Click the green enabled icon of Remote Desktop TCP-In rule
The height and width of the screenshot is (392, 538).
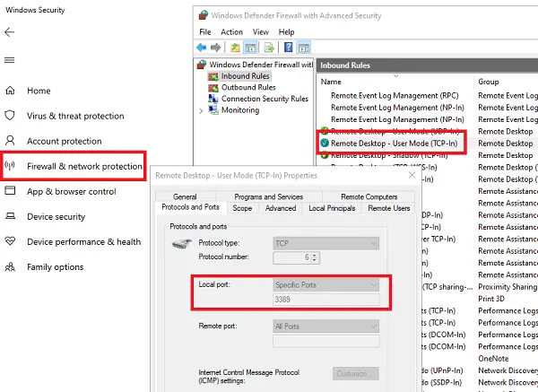point(325,144)
